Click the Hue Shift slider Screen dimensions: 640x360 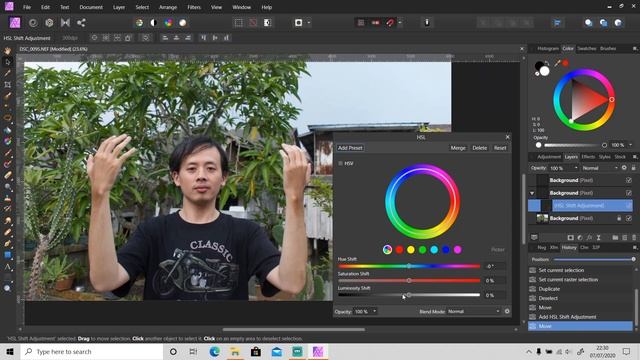[409, 266]
